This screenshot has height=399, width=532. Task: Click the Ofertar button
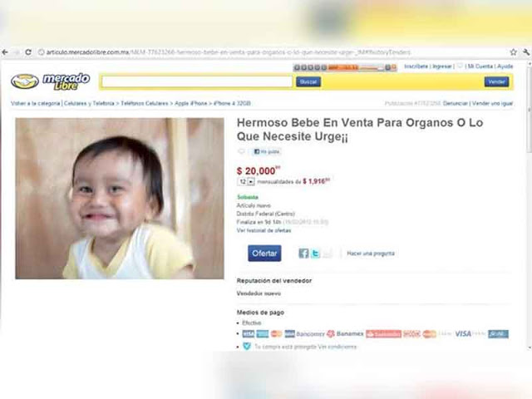(264, 253)
